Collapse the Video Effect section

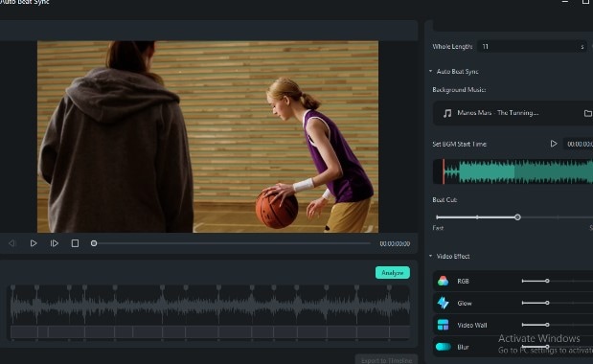tap(430, 256)
